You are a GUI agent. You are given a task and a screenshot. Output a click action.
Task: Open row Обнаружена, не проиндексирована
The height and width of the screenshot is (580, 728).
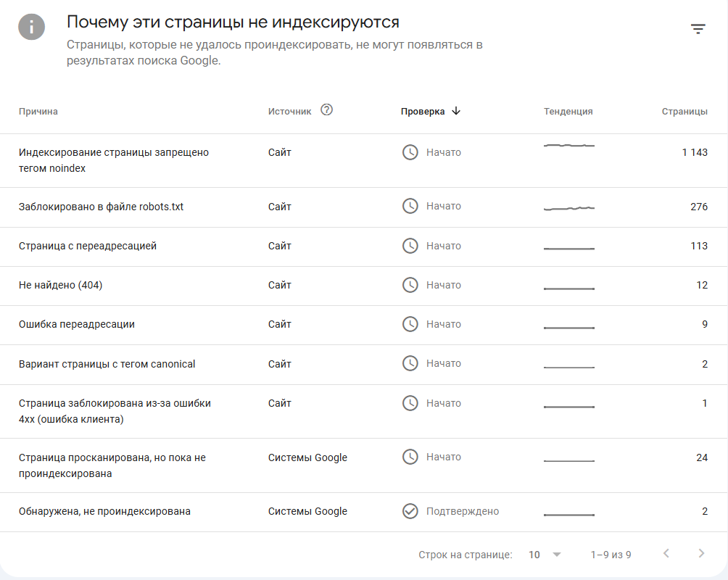pos(364,512)
